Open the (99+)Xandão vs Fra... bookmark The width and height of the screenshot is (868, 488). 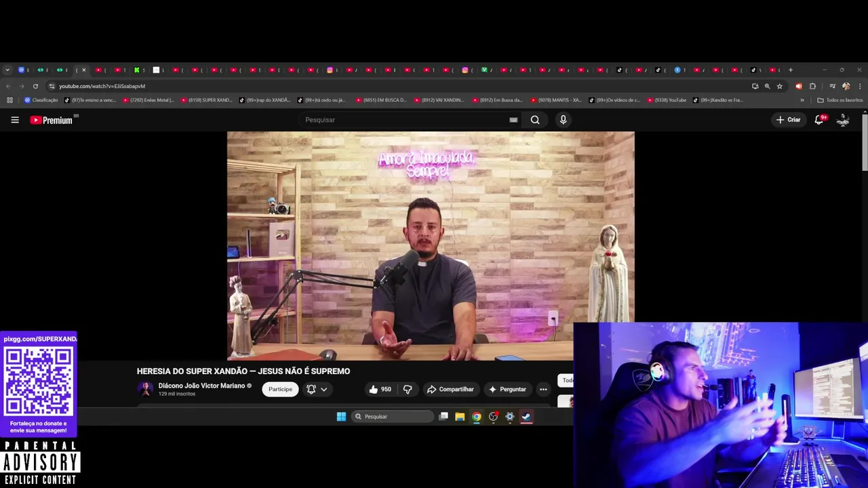[718, 100]
